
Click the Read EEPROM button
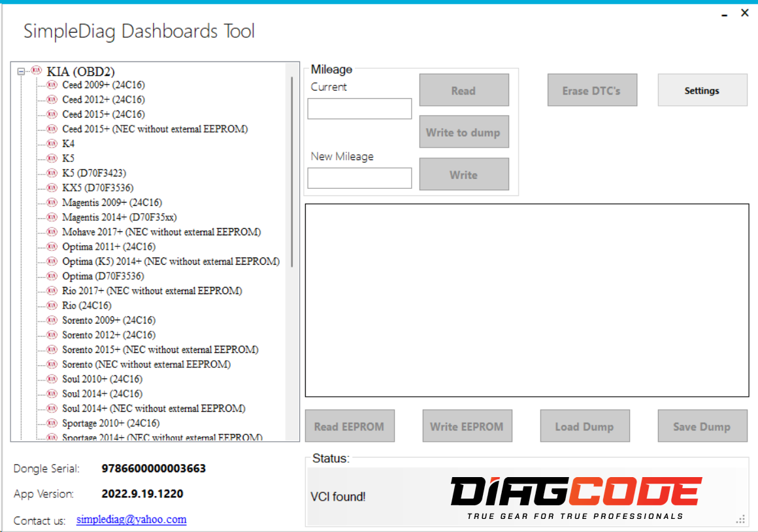tap(350, 425)
